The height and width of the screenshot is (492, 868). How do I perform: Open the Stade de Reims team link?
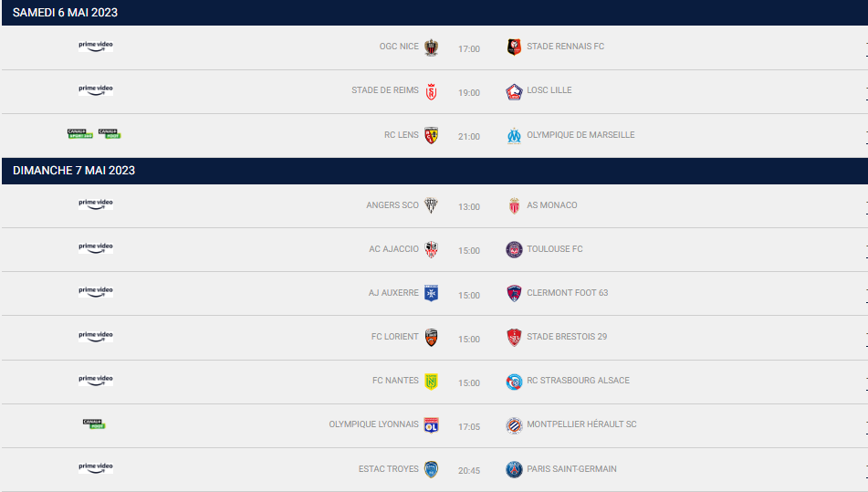[x=385, y=90]
